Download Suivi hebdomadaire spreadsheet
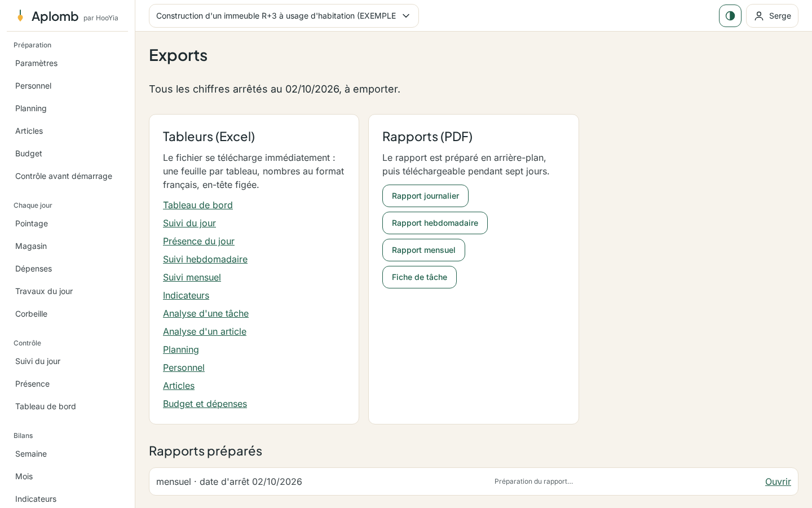The height and width of the screenshot is (508, 812). [205, 259]
